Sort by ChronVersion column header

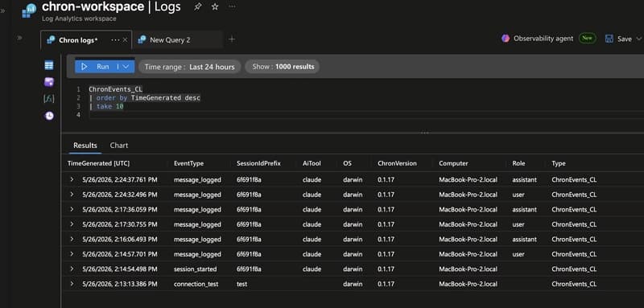click(x=397, y=163)
